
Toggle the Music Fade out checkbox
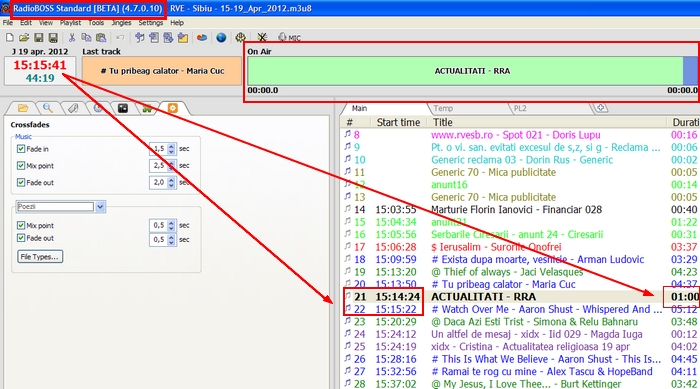tap(21, 182)
